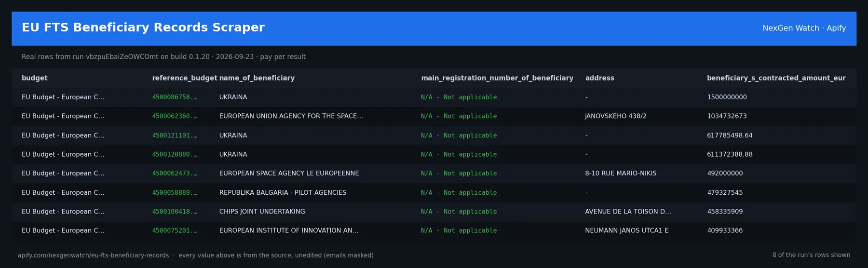Click amount 1500000000
868x268 pixels.
727,97
